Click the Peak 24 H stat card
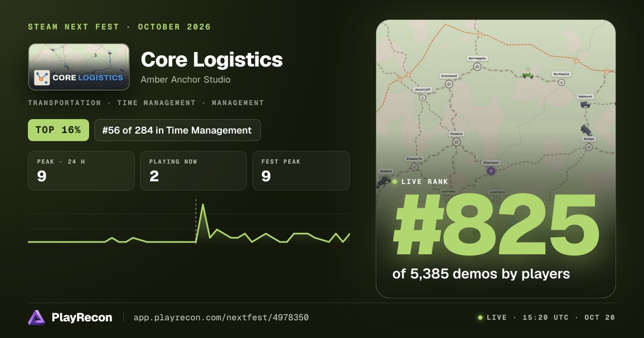 click(x=81, y=171)
